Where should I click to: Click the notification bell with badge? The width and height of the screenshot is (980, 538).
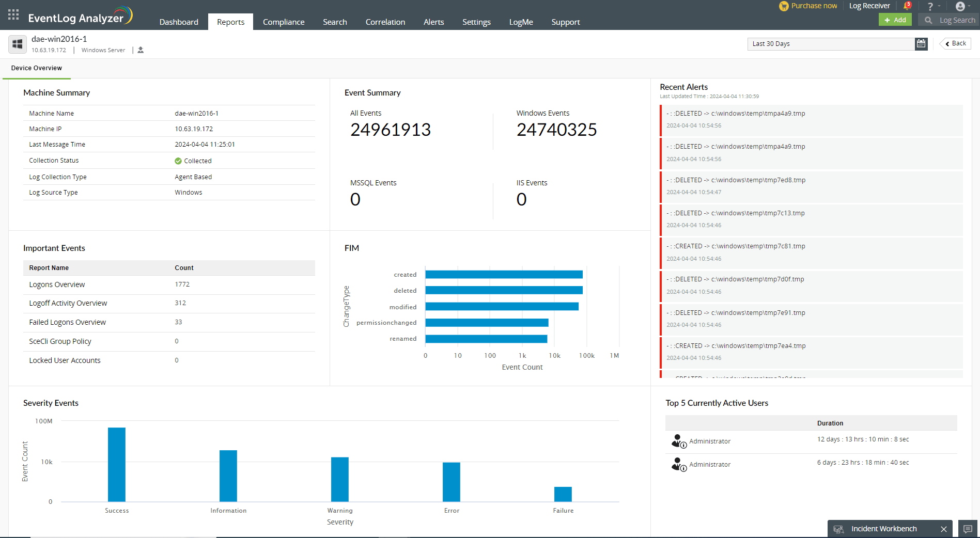click(907, 6)
